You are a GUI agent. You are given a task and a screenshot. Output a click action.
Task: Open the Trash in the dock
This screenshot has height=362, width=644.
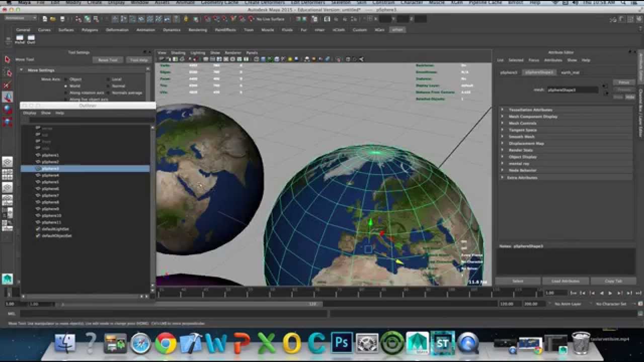[581, 343]
